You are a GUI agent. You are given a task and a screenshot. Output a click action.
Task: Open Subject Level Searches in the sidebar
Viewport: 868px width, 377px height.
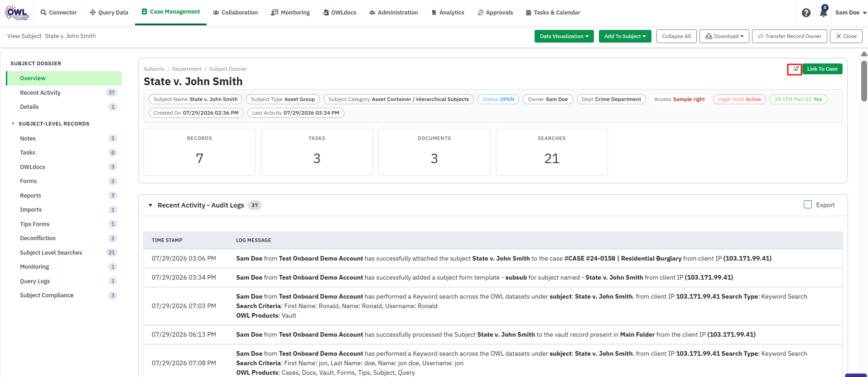64,253
